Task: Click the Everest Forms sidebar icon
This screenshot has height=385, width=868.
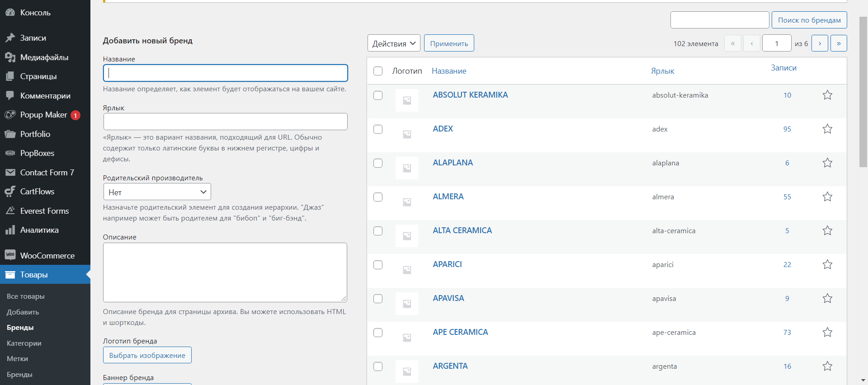Action: tap(10, 211)
